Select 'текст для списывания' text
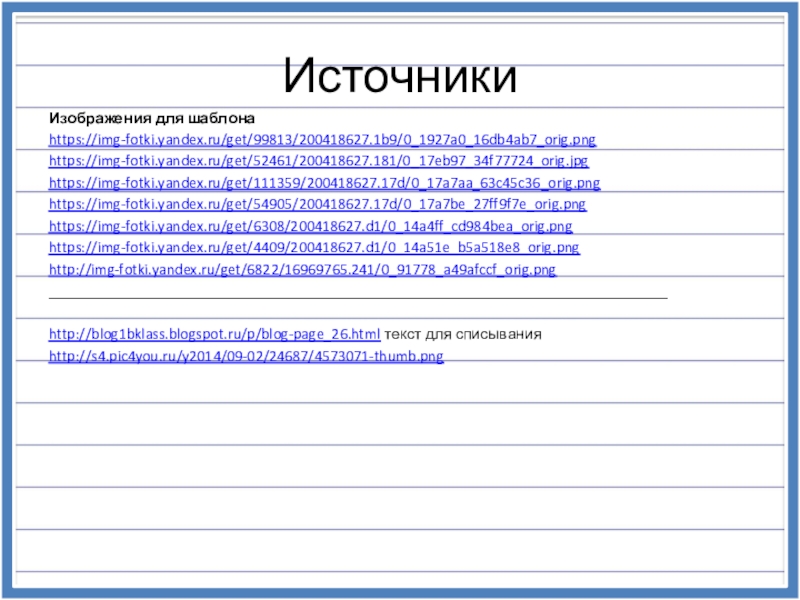The height and width of the screenshot is (600, 800). coord(463,334)
